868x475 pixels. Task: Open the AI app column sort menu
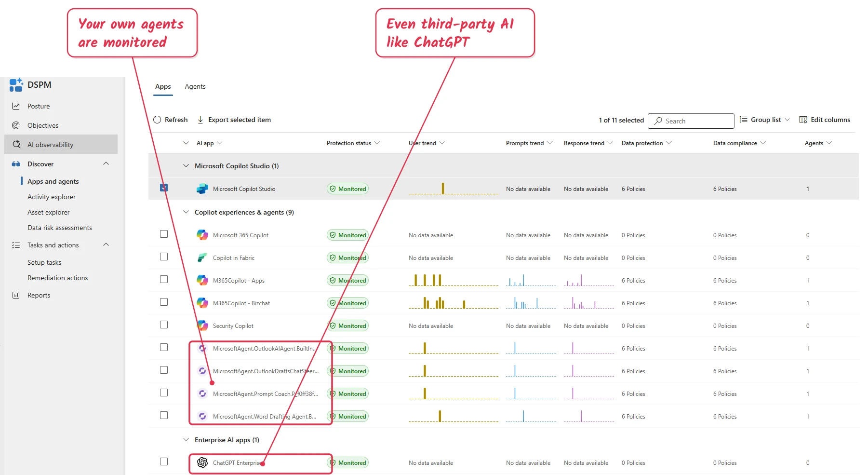click(x=220, y=143)
